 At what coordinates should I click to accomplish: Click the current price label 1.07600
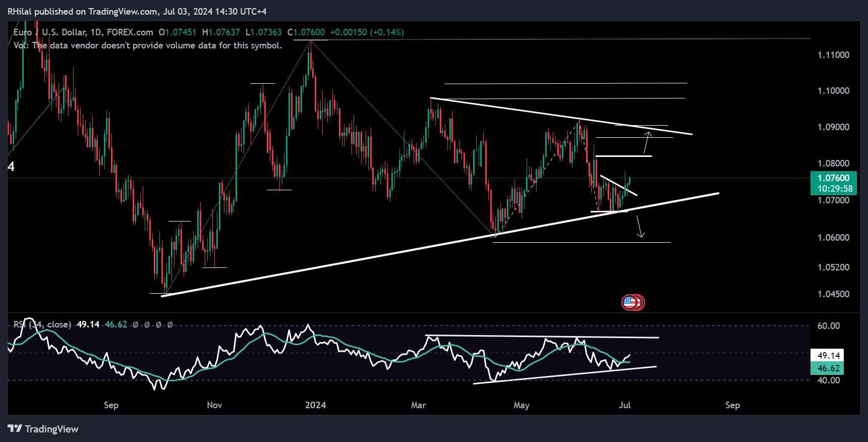[x=833, y=178]
